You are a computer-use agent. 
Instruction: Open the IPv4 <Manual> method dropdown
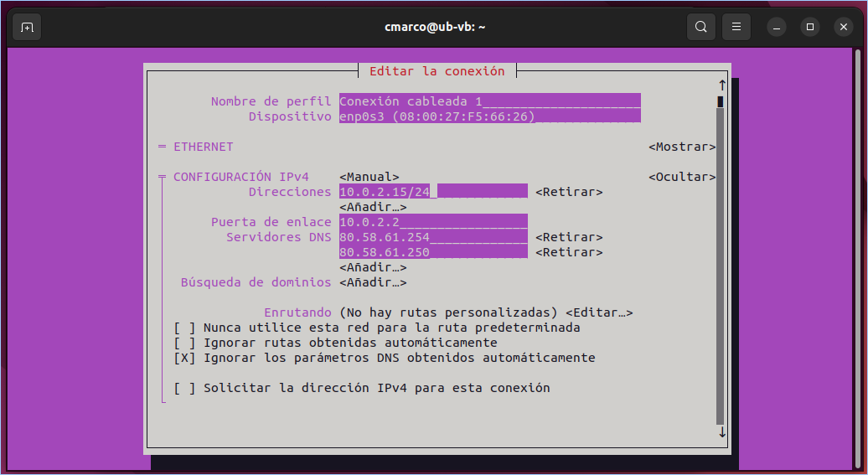(x=369, y=177)
